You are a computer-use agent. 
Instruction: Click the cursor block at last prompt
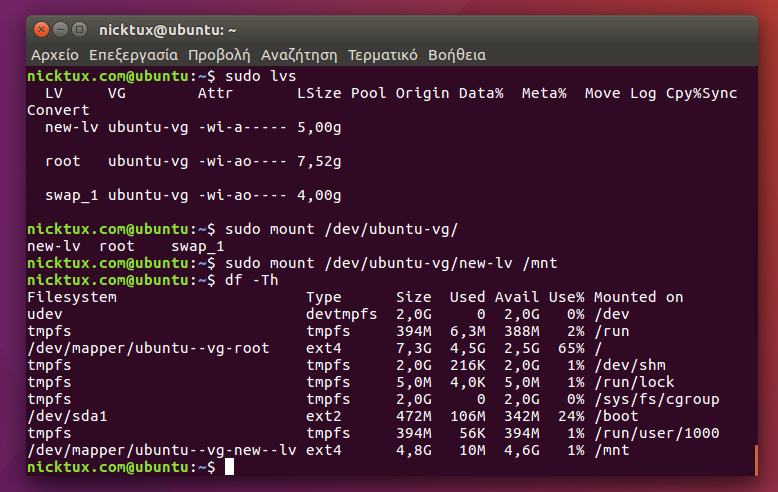click(230, 467)
